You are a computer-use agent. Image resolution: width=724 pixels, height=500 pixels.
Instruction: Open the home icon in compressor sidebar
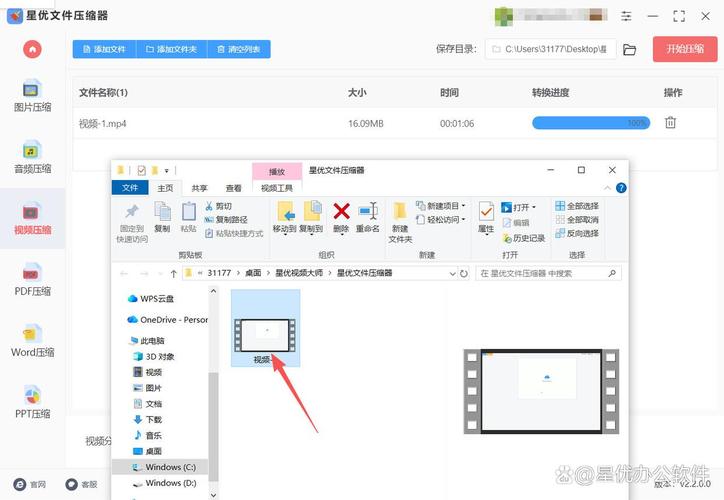(x=32, y=49)
